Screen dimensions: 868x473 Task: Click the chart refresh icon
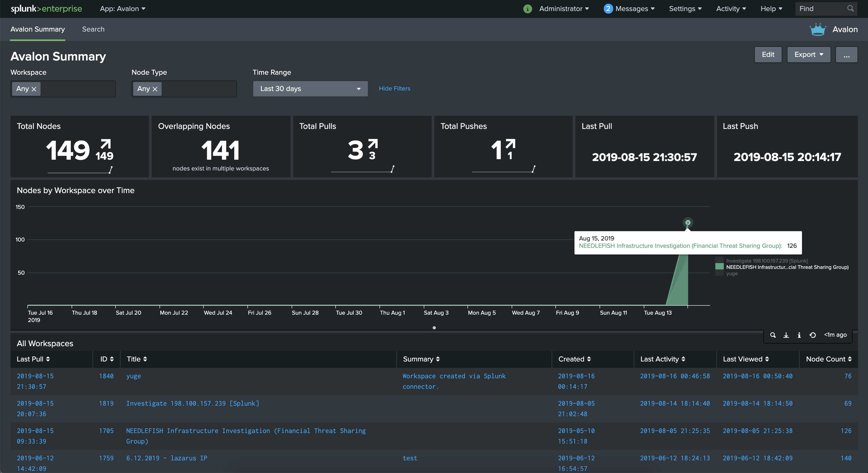(812, 335)
